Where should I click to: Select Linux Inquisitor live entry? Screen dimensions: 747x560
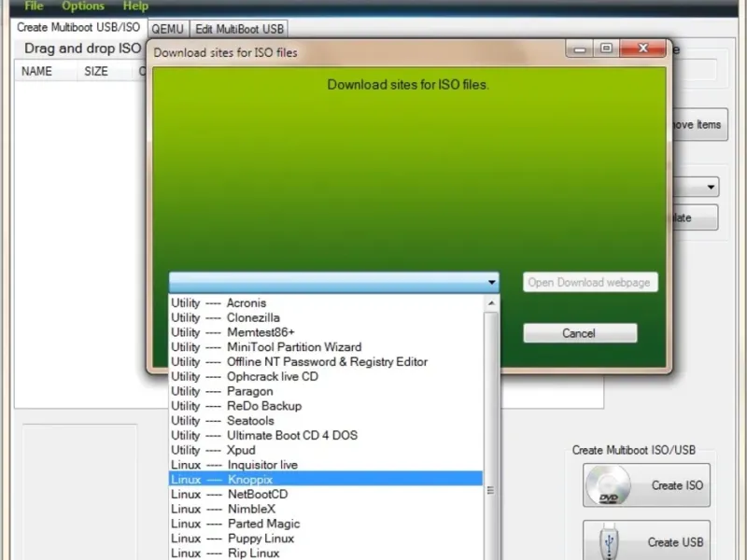(326, 465)
